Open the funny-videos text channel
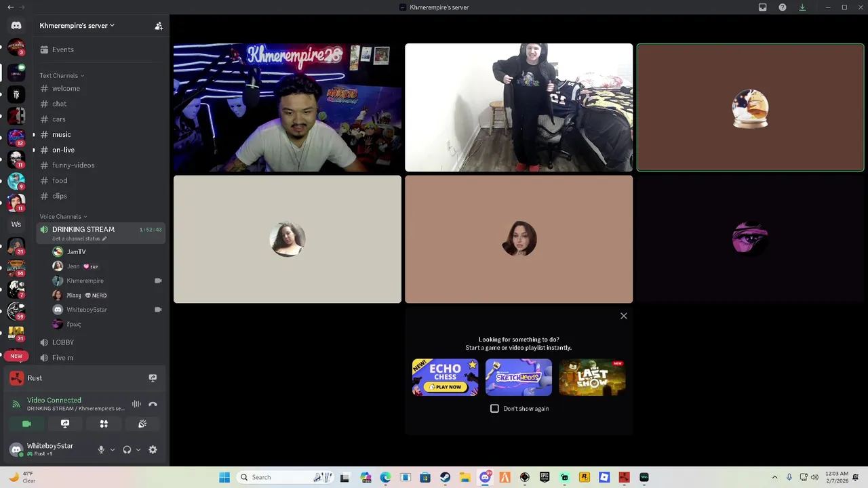Screen dimensions: 868x488 pos(100,165)
